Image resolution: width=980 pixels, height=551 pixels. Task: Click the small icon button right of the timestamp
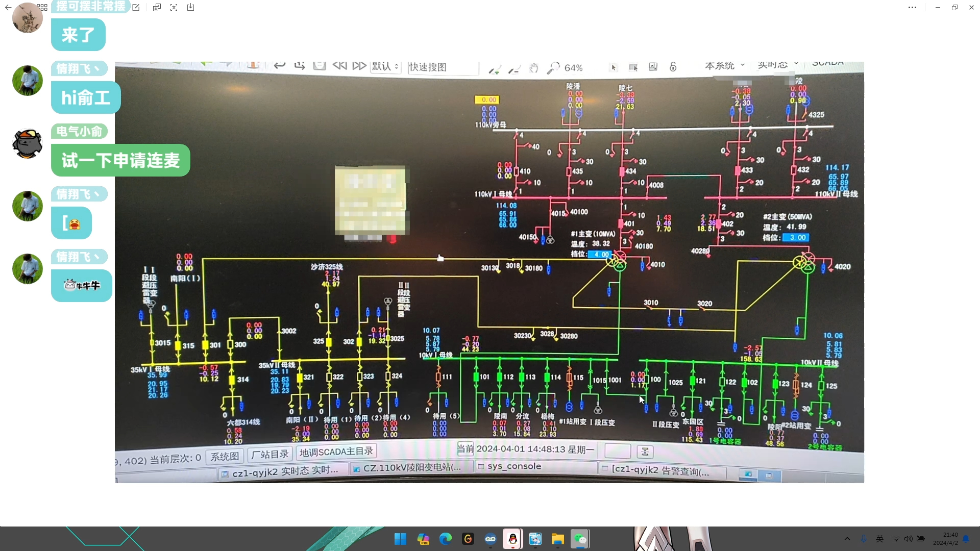coord(645,452)
